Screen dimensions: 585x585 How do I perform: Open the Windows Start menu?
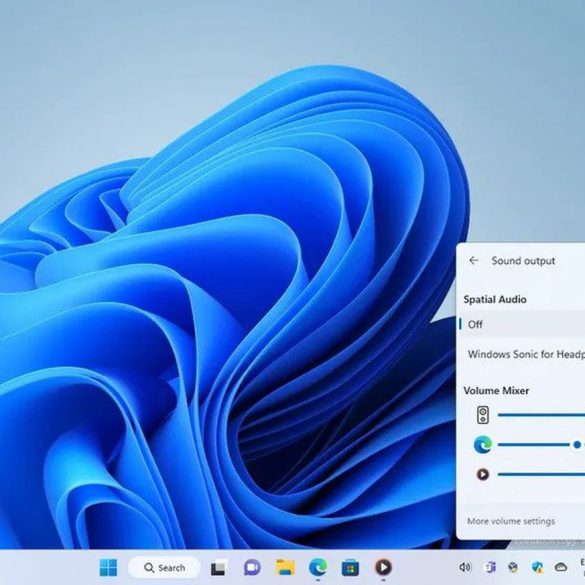click(108, 567)
